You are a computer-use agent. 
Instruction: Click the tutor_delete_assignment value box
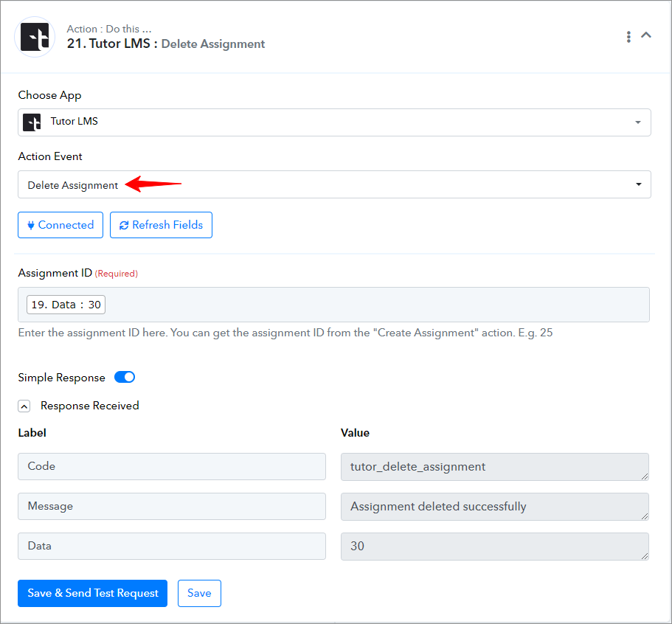click(495, 467)
